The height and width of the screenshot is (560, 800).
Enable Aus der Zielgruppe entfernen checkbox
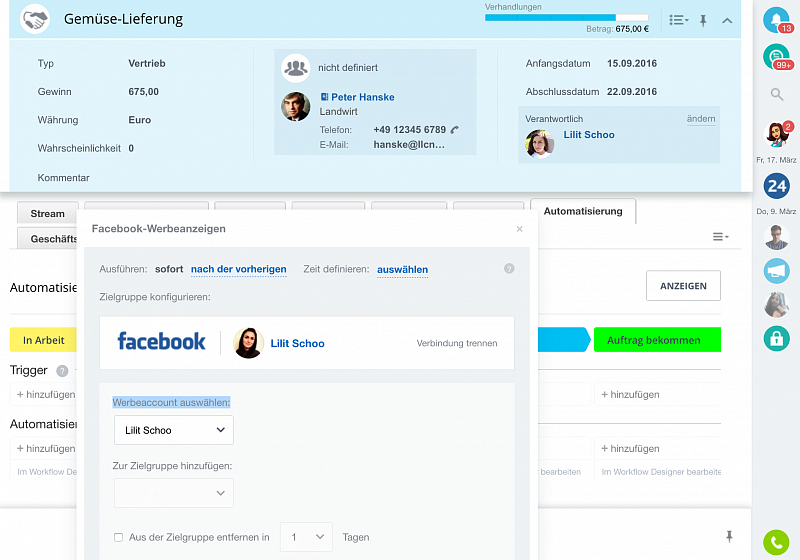coord(118,538)
